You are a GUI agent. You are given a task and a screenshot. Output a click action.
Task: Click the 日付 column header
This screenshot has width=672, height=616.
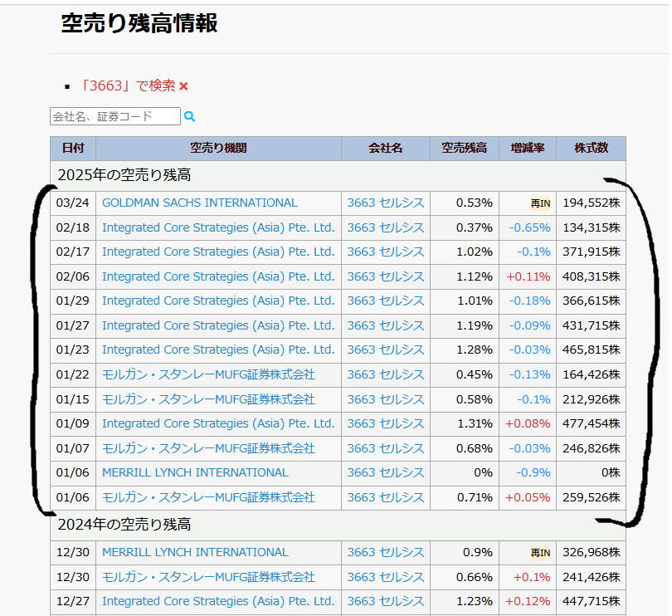(73, 148)
